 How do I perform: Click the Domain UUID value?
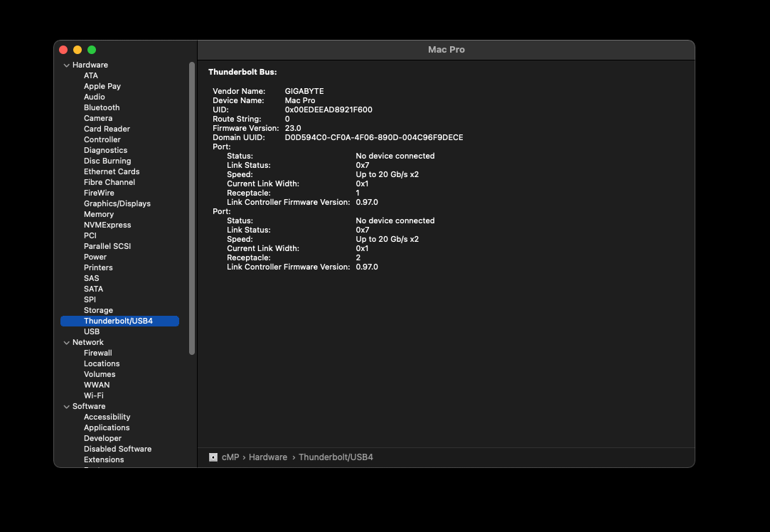[x=374, y=137]
